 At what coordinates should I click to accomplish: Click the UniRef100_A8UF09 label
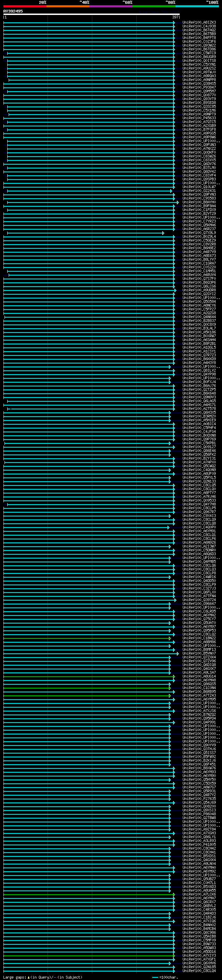click(199, 474)
